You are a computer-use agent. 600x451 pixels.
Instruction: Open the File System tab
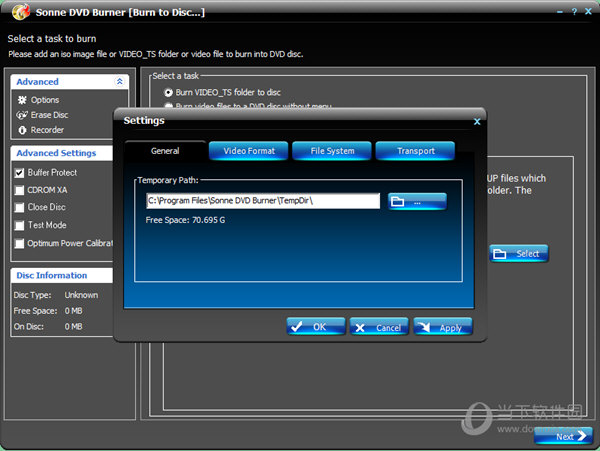[332, 151]
